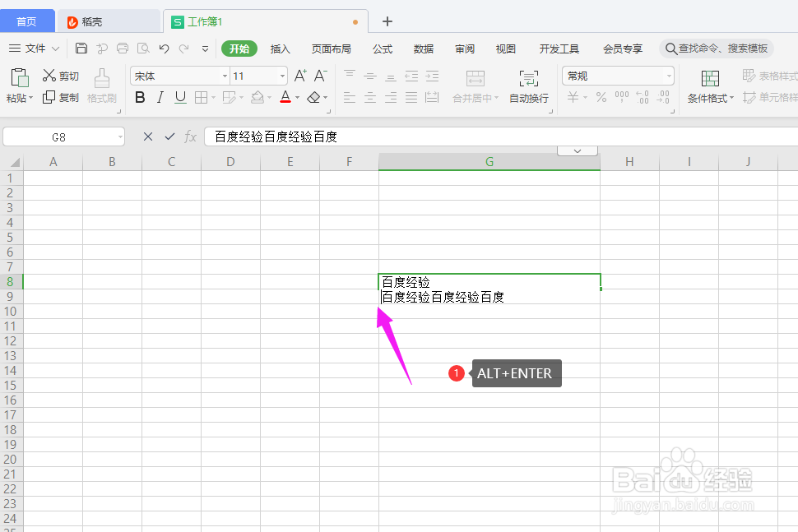Viewport: 798px width, 532px height.
Task: Switch to 稻壳 tab
Action: pos(109,21)
